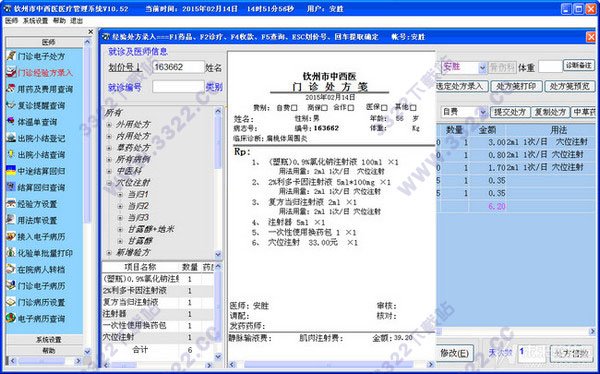The width and height of the screenshot is (600, 374).
Task: Select the 一次性使用换药包 table row
Action: (x=158, y=326)
